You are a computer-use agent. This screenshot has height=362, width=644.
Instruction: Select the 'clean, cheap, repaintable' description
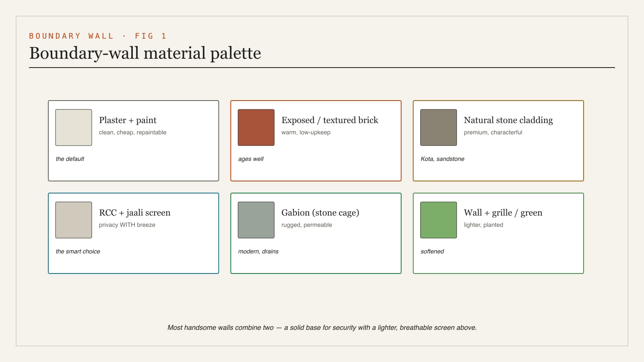coord(132,132)
